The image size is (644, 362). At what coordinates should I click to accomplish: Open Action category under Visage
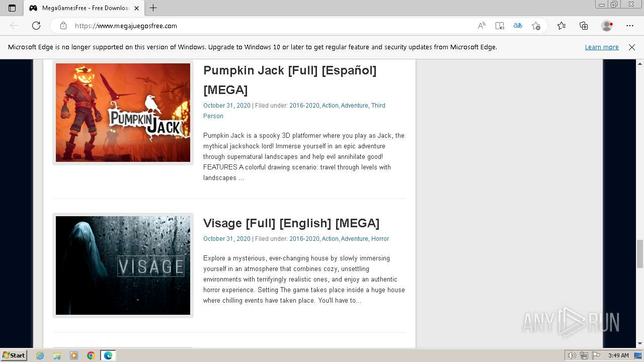330,239
